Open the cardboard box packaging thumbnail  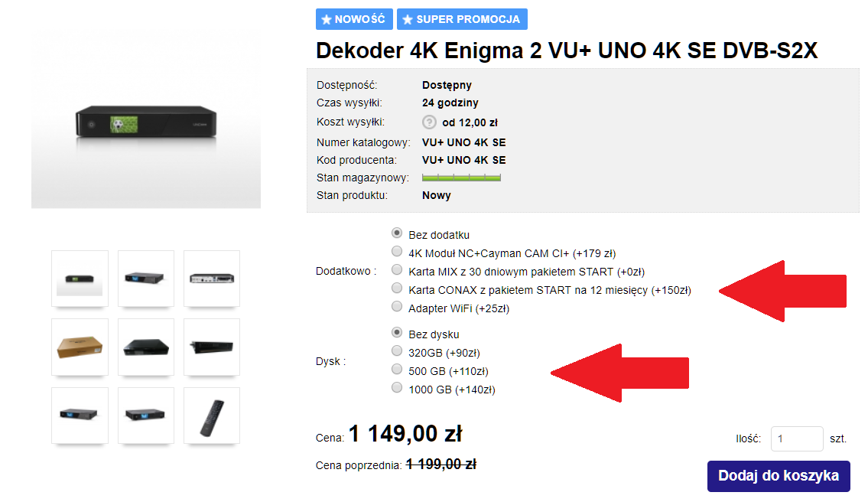(80, 347)
